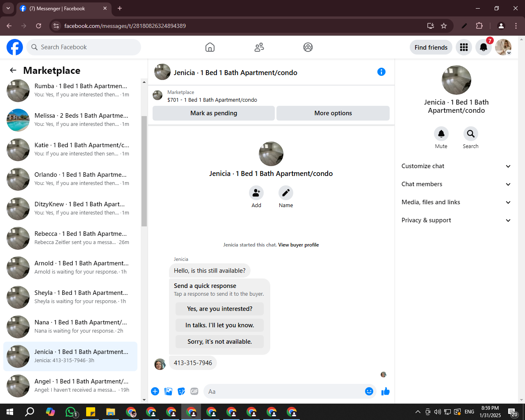Viewport: 525px width, 420px height.
Task: Select the Jenicia conversation row
Action: pyautogui.click(x=71, y=356)
